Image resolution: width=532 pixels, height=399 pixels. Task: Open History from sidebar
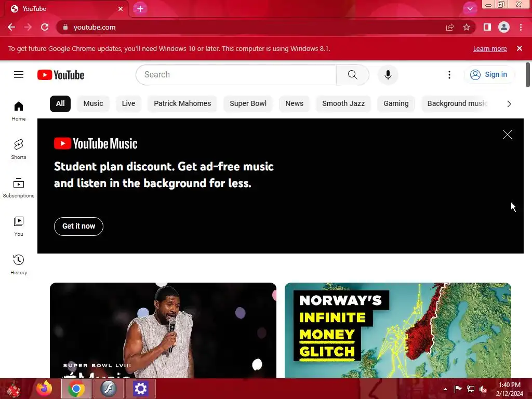(x=19, y=264)
